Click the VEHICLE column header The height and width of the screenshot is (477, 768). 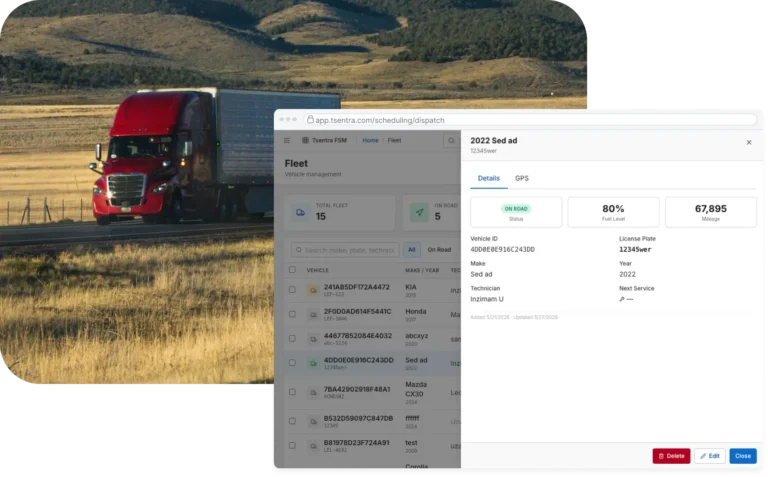click(x=317, y=270)
